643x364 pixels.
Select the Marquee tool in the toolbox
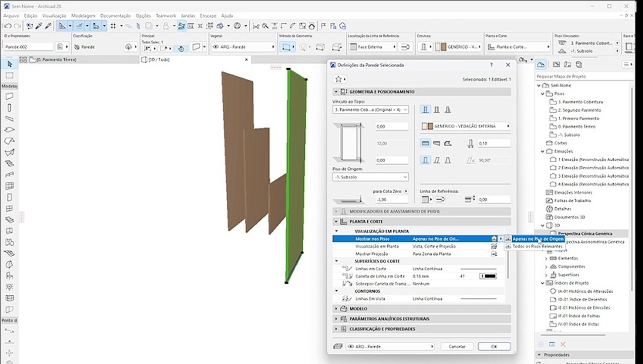point(9,75)
